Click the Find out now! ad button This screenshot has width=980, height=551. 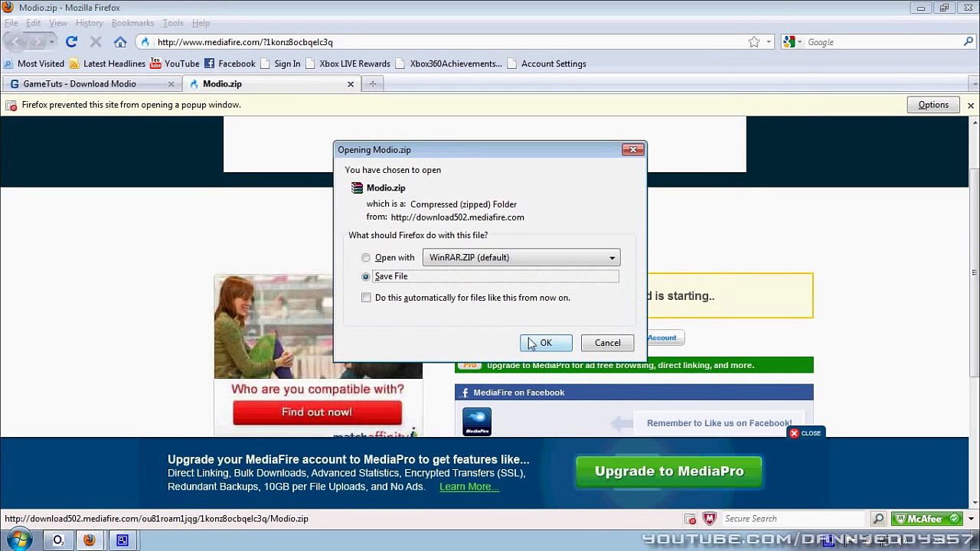317,412
